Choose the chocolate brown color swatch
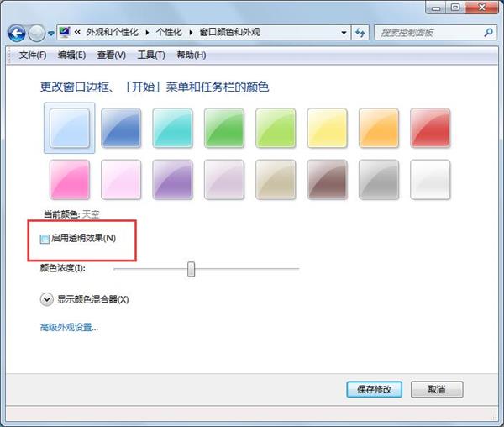The width and height of the screenshot is (504, 427). [328, 179]
